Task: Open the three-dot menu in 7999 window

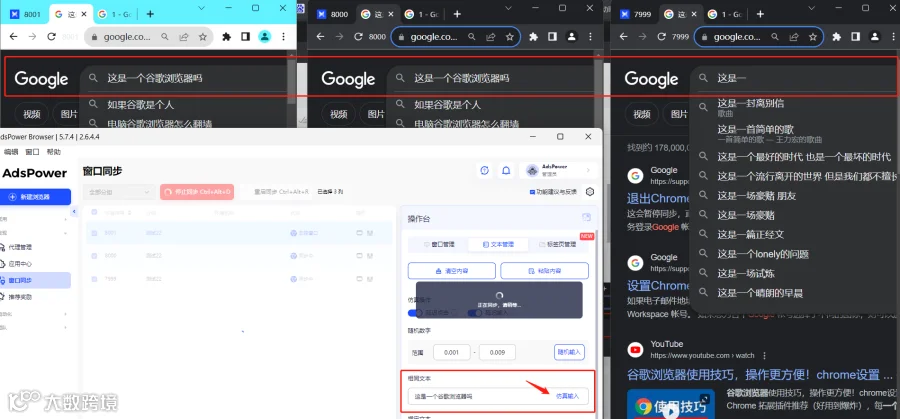Action: coord(894,37)
